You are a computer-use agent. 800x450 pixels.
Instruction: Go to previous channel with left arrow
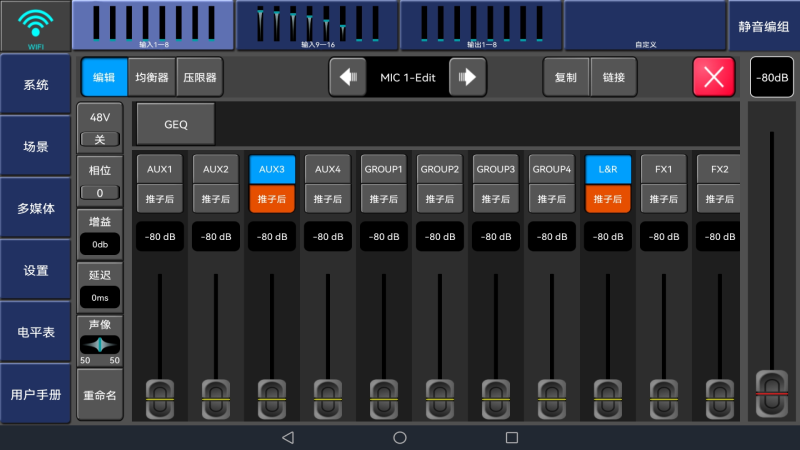tap(347, 77)
